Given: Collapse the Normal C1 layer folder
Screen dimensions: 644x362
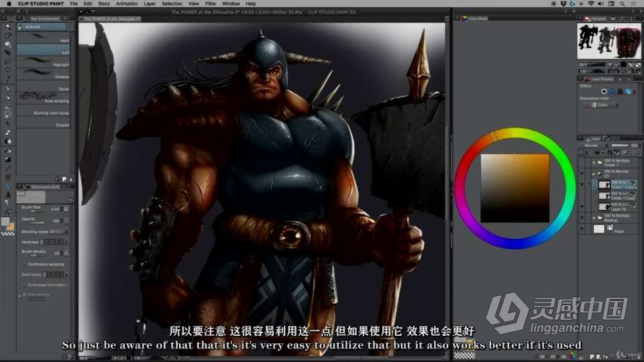Looking at the screenshot, I should click(594, 174).
